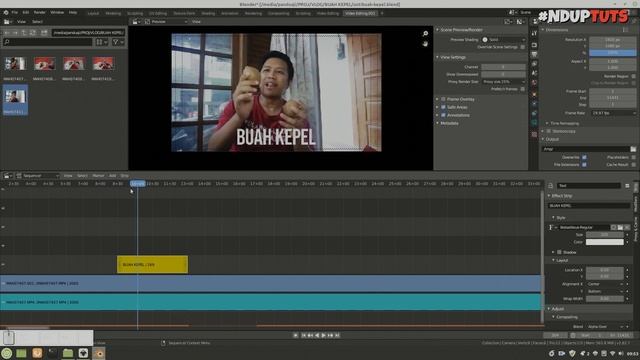Click the text Color swatch
Viewport: 640px width, 360px height.
pos(605,242)
